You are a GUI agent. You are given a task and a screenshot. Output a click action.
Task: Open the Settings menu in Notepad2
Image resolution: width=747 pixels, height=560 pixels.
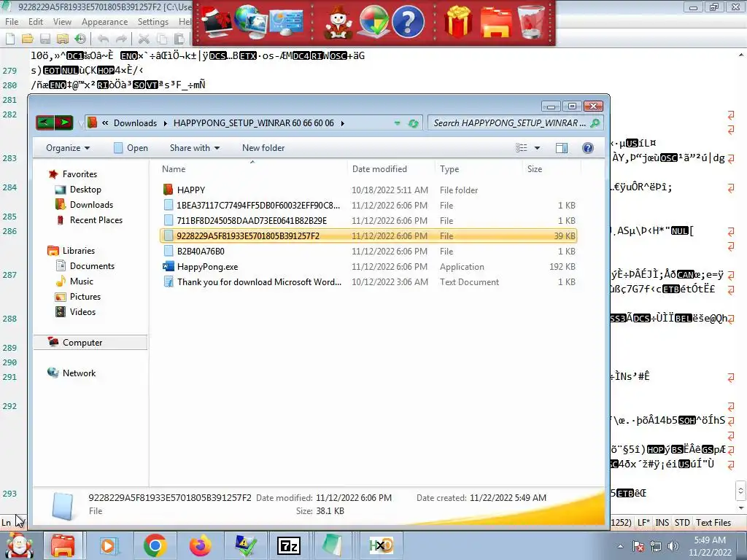tap(153, 22)
